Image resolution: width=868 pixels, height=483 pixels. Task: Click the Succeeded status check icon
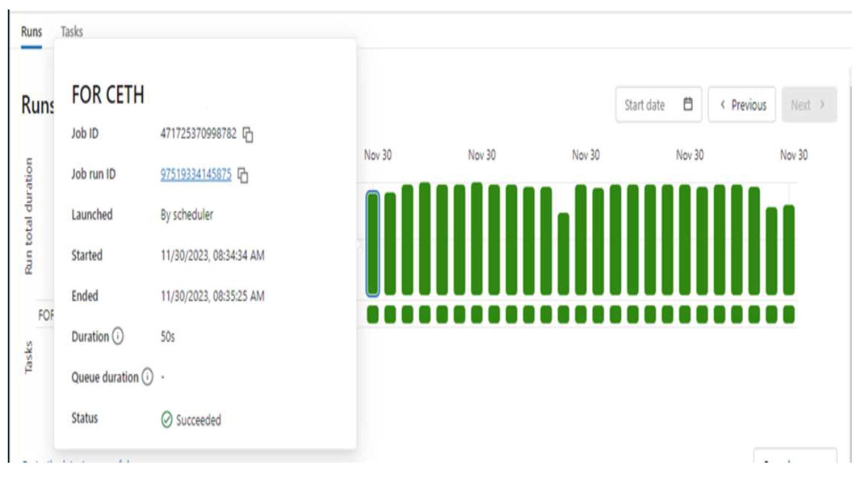(x=167, y=420)
